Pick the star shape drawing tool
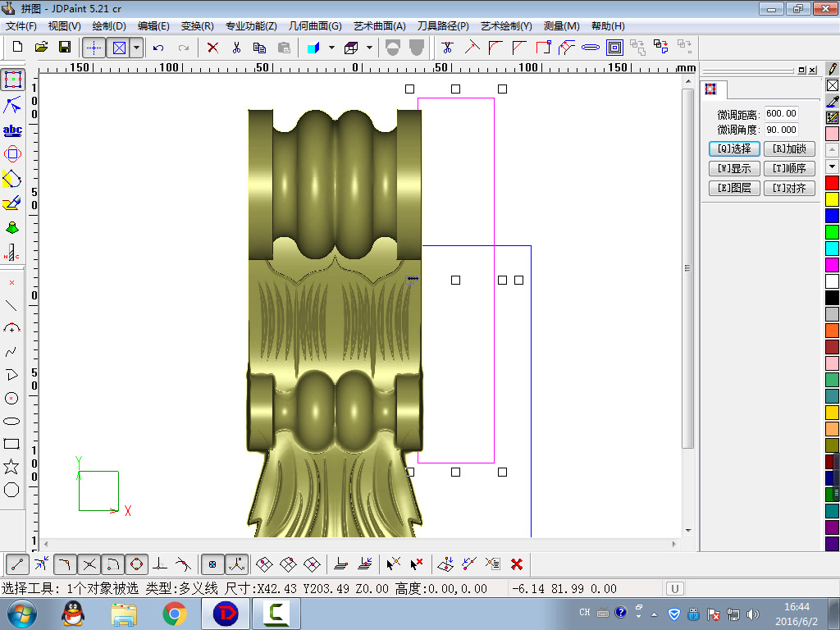840x630 pixels. (x=11, y=467)
